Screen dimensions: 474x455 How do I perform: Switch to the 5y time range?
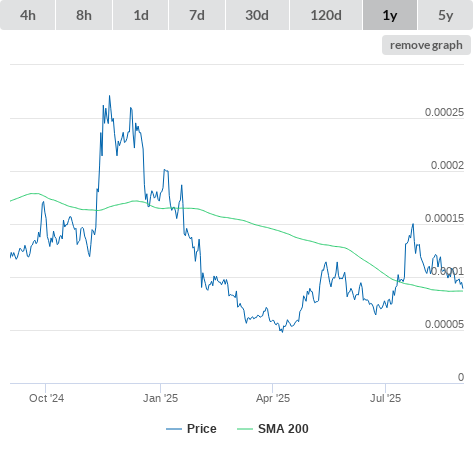(x=446, y=15)
